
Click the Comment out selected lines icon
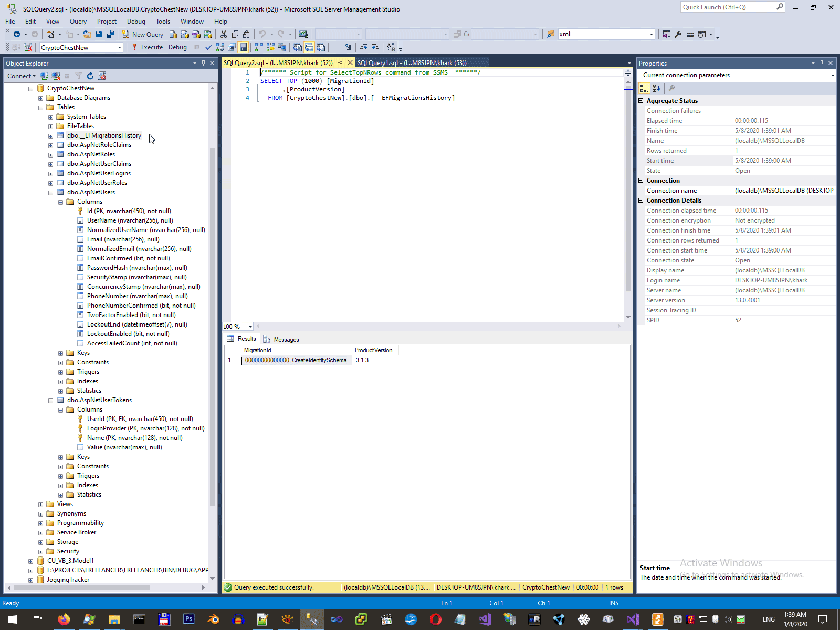337,47
